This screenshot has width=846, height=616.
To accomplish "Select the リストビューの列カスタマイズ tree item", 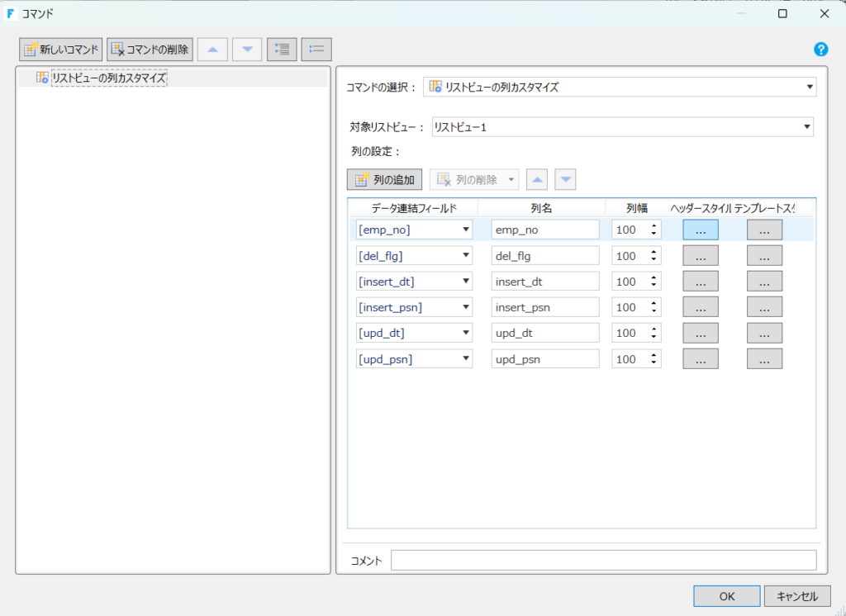I will tap(108, 78).
